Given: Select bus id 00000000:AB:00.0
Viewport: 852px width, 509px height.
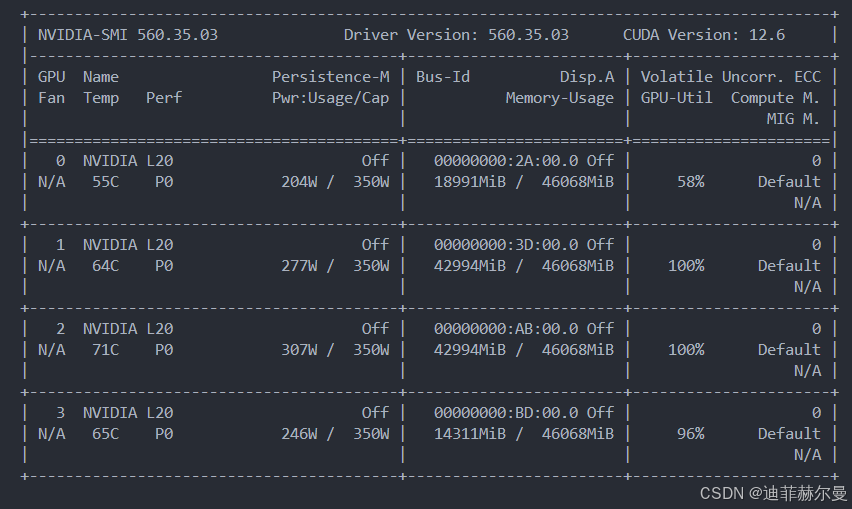Looking at the screenshot, I should click(x=506, y=329).
